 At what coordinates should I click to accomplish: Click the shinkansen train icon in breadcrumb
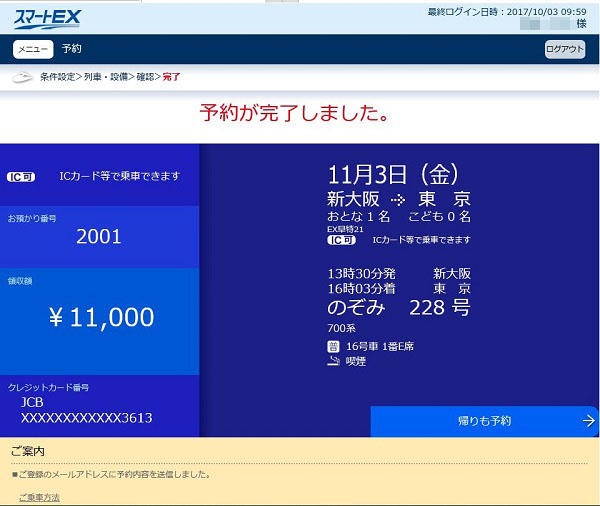(x=23, y=77)
